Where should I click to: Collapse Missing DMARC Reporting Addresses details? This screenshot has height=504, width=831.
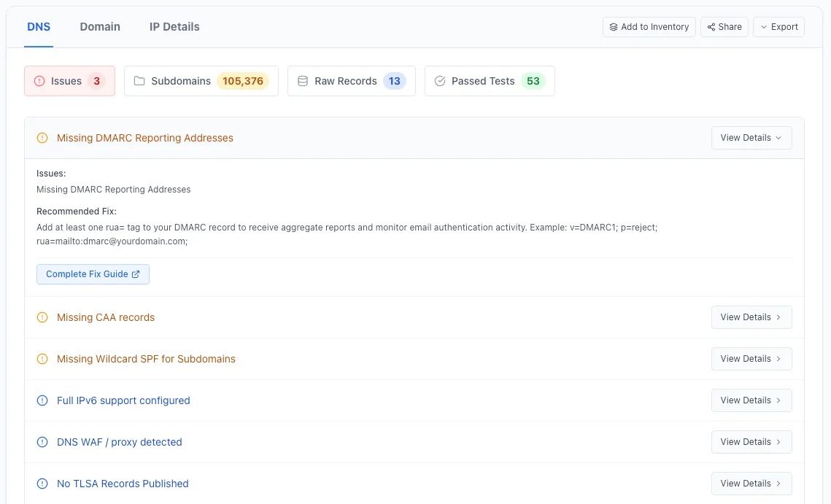[x=751, y=138]
